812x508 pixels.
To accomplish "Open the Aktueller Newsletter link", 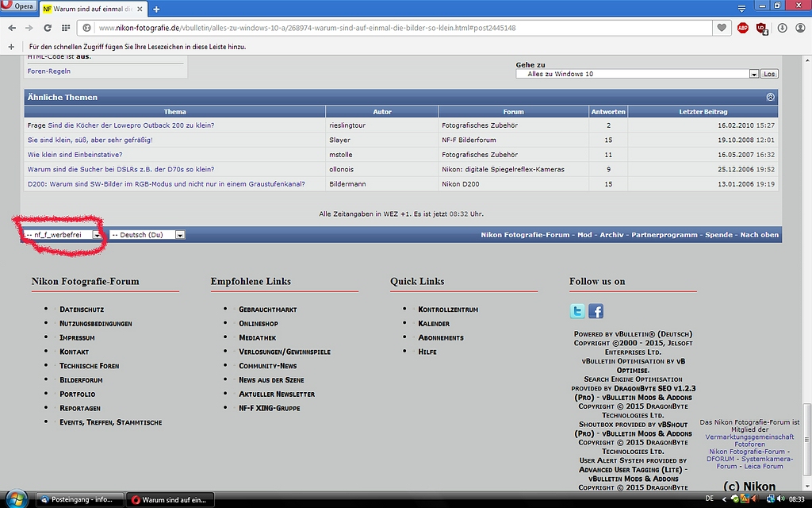I will point(277,394).
